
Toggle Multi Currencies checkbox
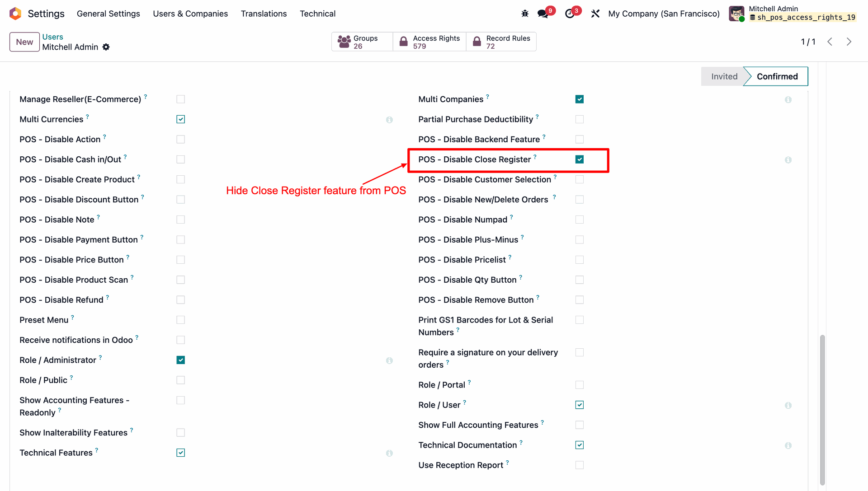click(x=181, y=119)
